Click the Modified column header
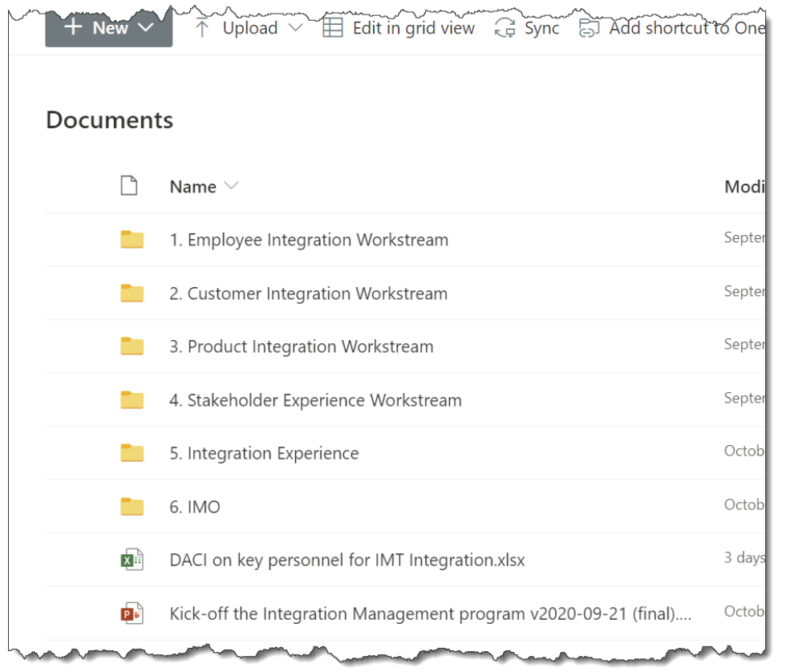Image resolution: width=794 pixels, height=672 pixels. click(743, 187)
